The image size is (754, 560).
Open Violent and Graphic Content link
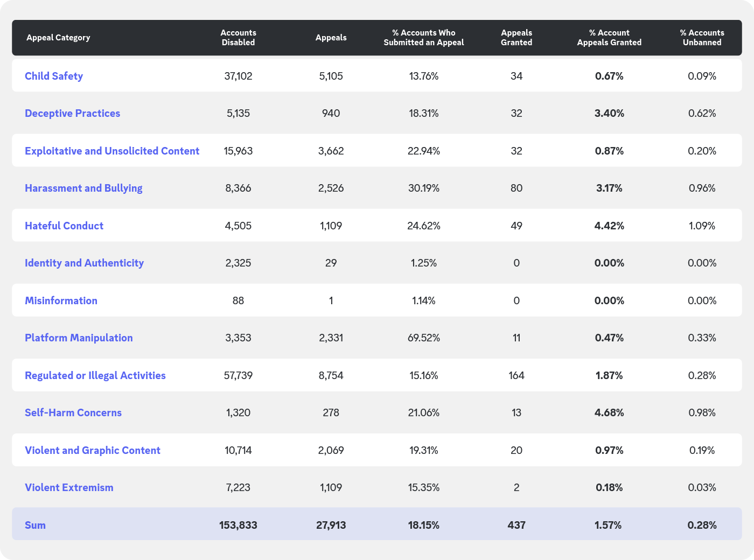[93, 450]
